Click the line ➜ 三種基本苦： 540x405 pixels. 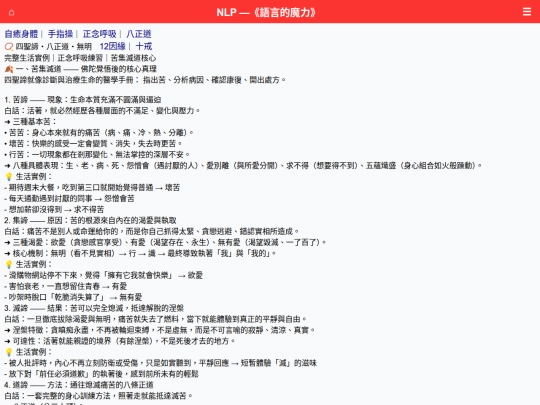coord(30,122)
